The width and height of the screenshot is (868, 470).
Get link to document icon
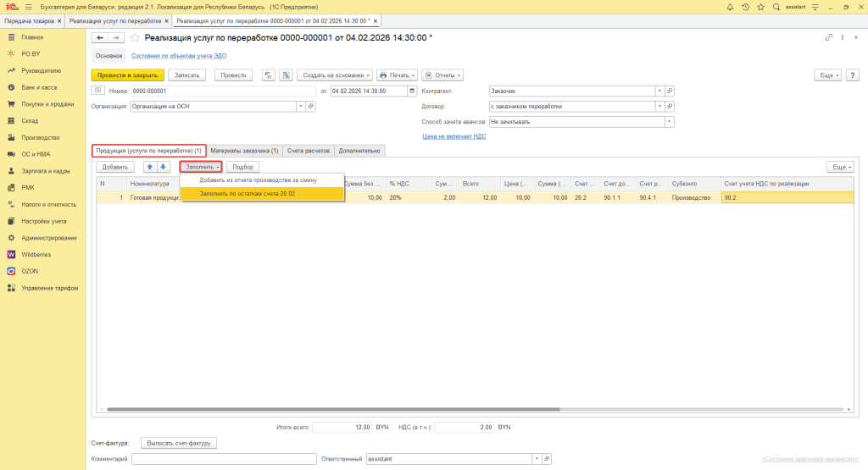[x=829, y=37]
